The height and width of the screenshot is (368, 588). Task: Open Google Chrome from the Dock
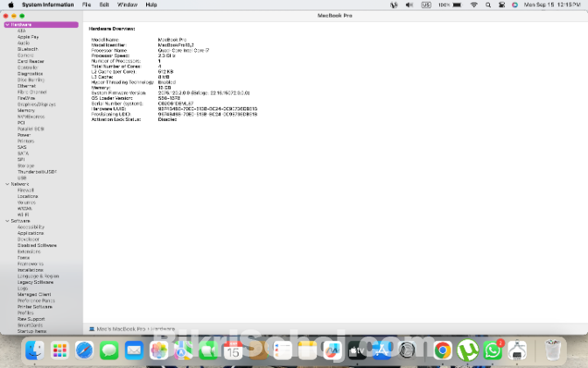[444, 350]
